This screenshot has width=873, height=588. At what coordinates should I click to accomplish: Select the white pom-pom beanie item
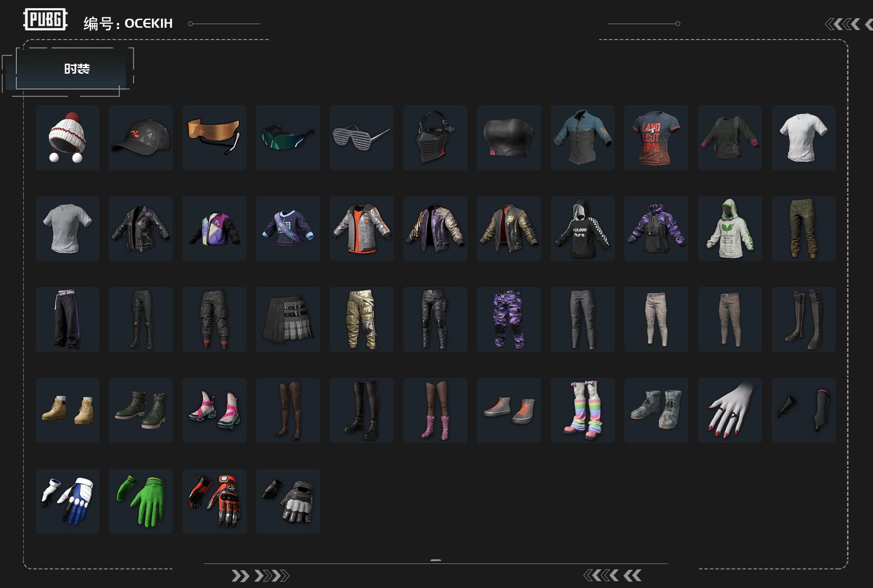(67, 137)
